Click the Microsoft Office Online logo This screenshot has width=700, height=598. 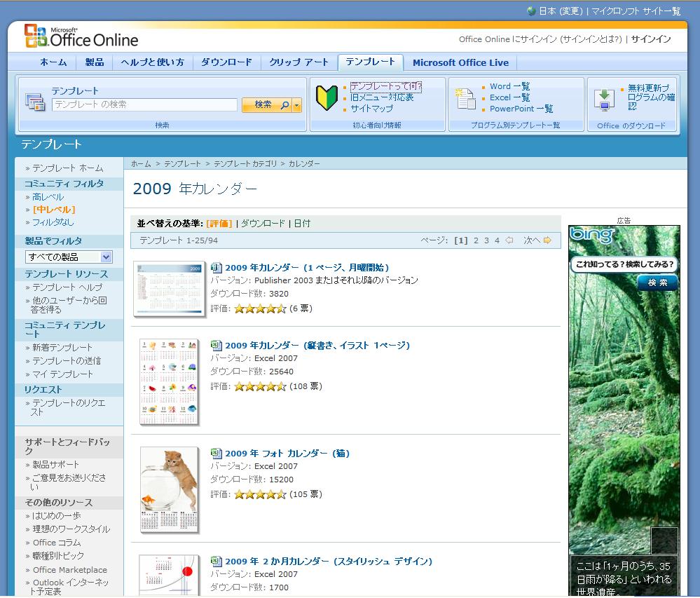tap(81, 36)
